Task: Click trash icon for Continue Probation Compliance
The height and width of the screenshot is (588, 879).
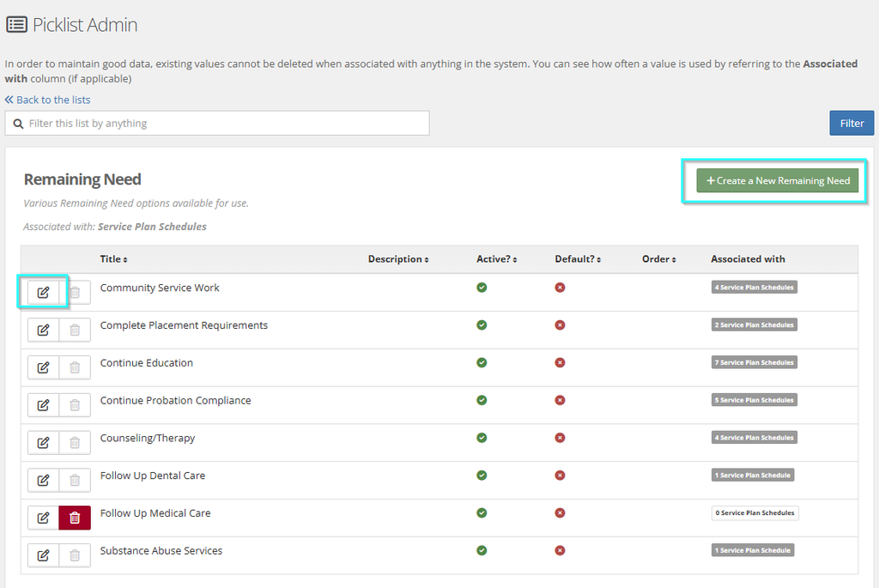Action: 75,405
